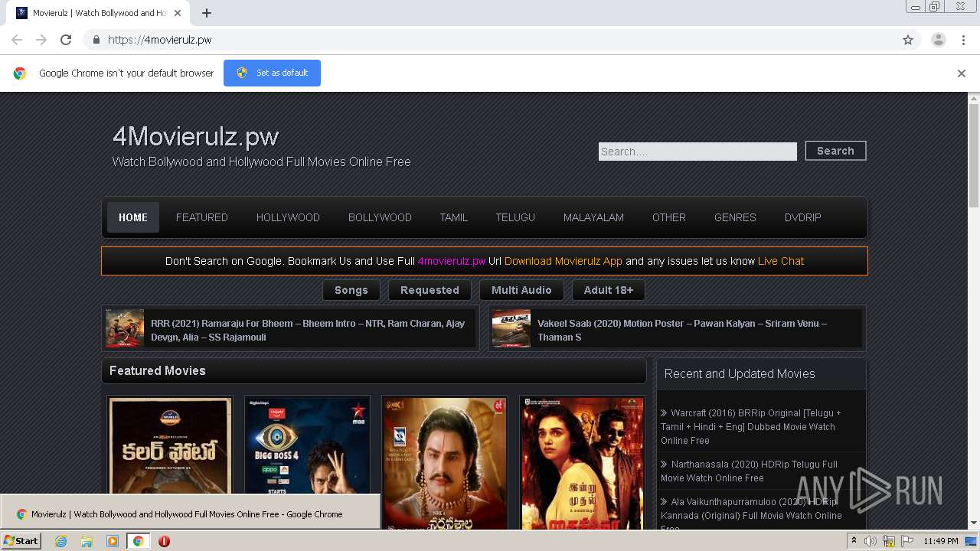This screenshot has height=551, width=980.
Task: Reload the page with the refresh icon
Action: pyautogui.click(x=66, y=40)
